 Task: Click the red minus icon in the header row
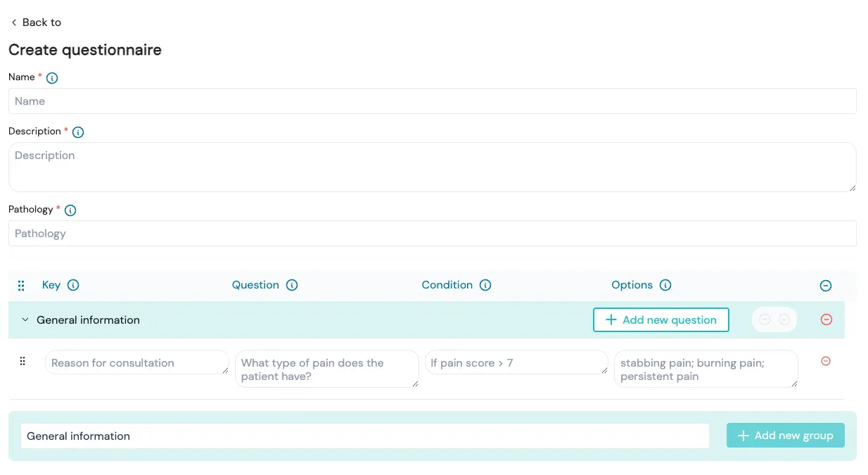coord(826,285)
